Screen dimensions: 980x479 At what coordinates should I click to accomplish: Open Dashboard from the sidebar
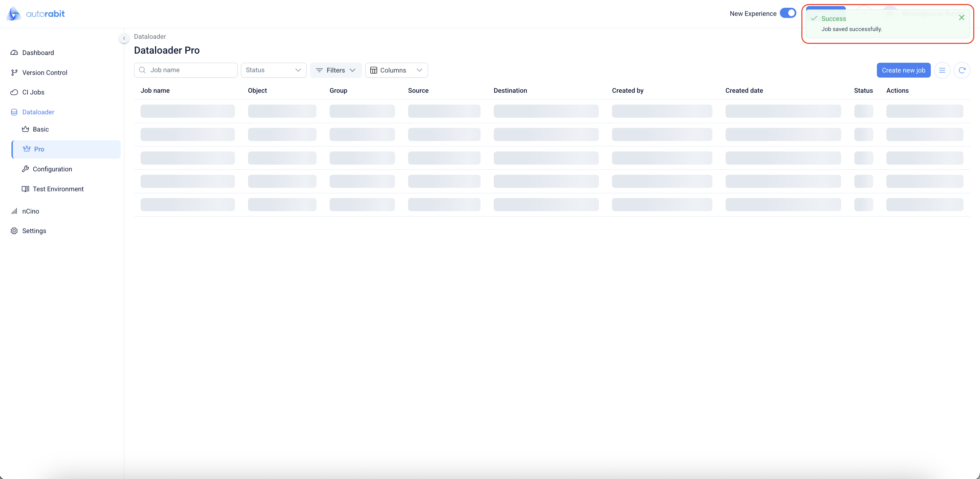(x=38, y=53)
